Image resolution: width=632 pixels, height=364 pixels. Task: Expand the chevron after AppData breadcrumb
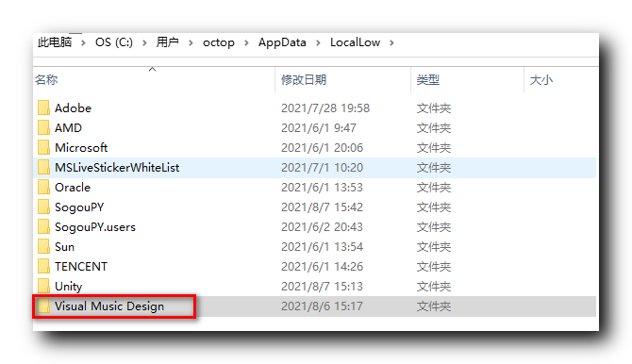318,42
